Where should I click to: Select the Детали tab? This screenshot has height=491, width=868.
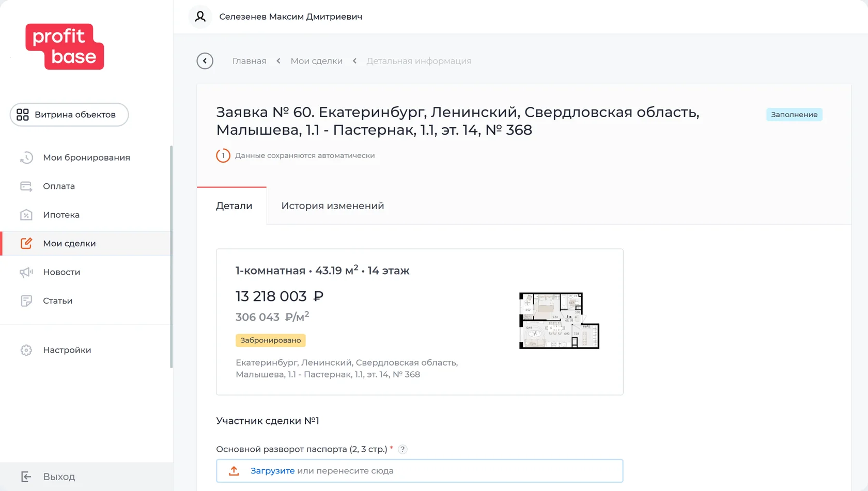(234, 206)
